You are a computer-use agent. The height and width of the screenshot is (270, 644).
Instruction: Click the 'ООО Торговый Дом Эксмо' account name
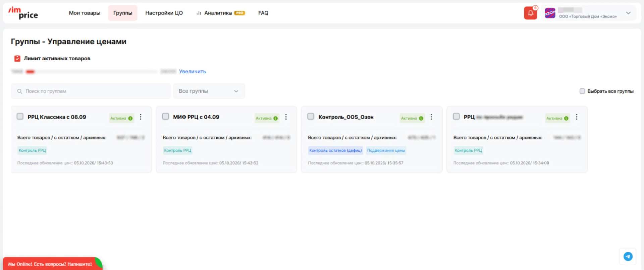tap(588, 16)
